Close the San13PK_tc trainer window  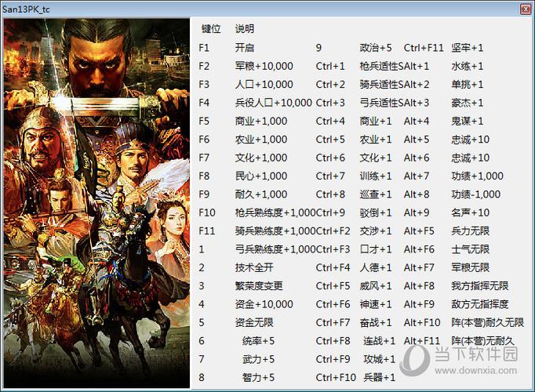click(526, 9)
